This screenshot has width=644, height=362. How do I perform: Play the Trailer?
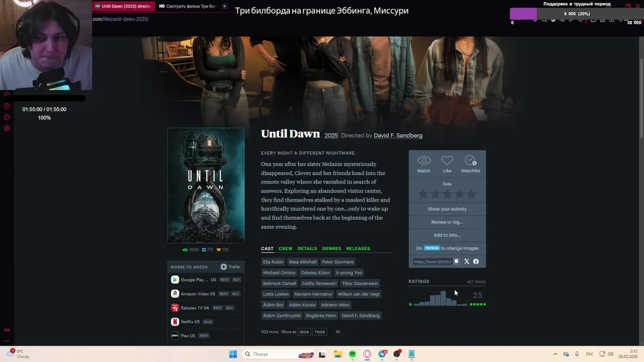231,267
